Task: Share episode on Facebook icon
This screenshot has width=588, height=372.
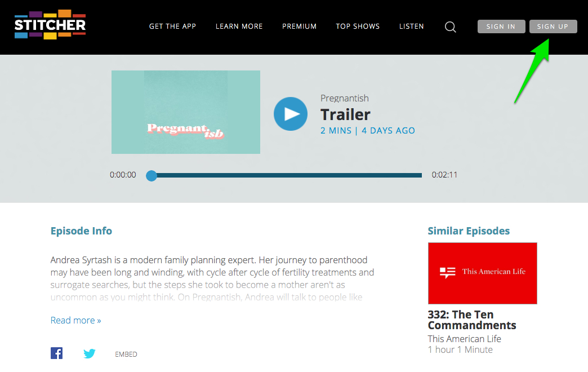Action: point(57,353)
